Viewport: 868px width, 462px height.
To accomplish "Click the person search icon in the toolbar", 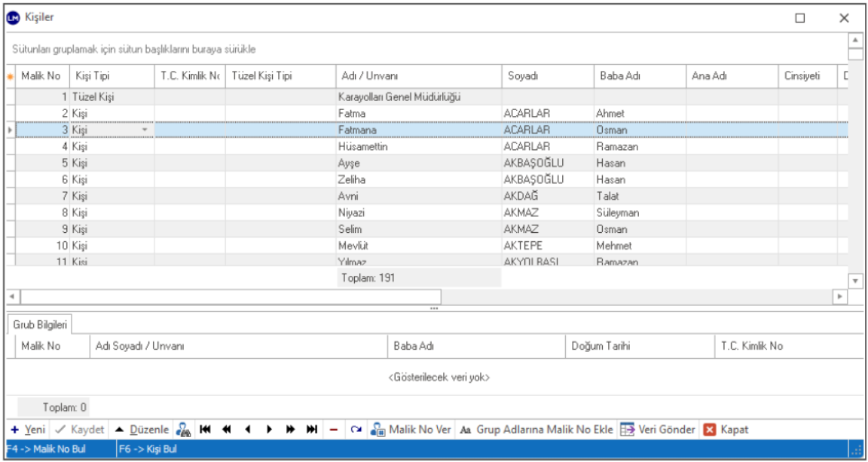I will [183, 430].
